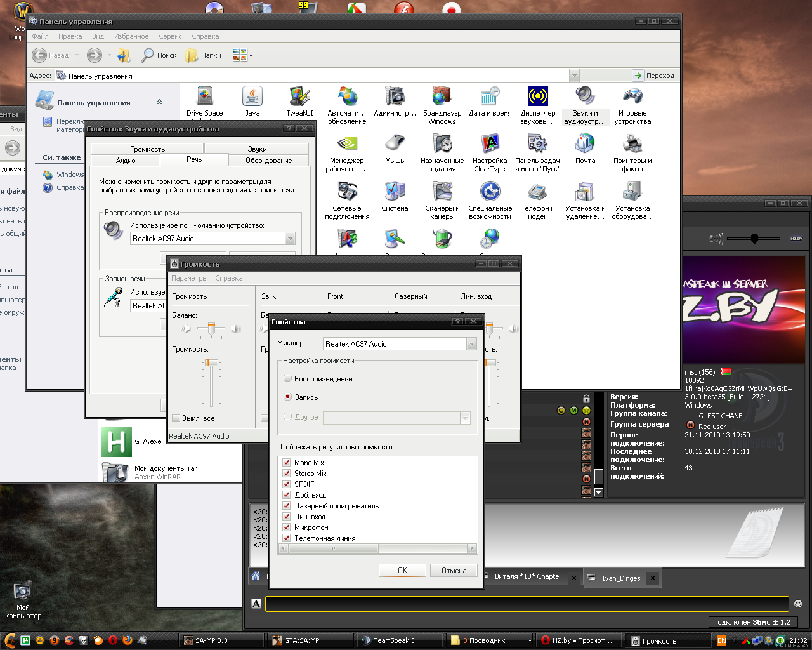Open the Сервис menu
The width and height of the screenshot is (812, 650).
(170, 36)
